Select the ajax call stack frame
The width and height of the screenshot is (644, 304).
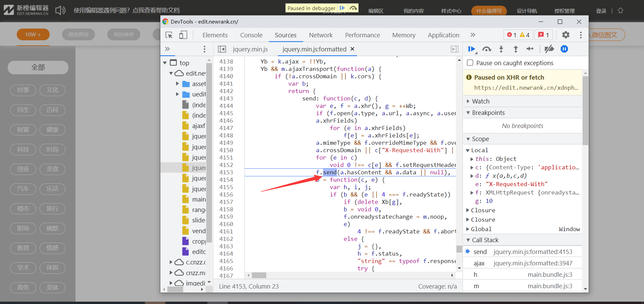coord(523,263)
